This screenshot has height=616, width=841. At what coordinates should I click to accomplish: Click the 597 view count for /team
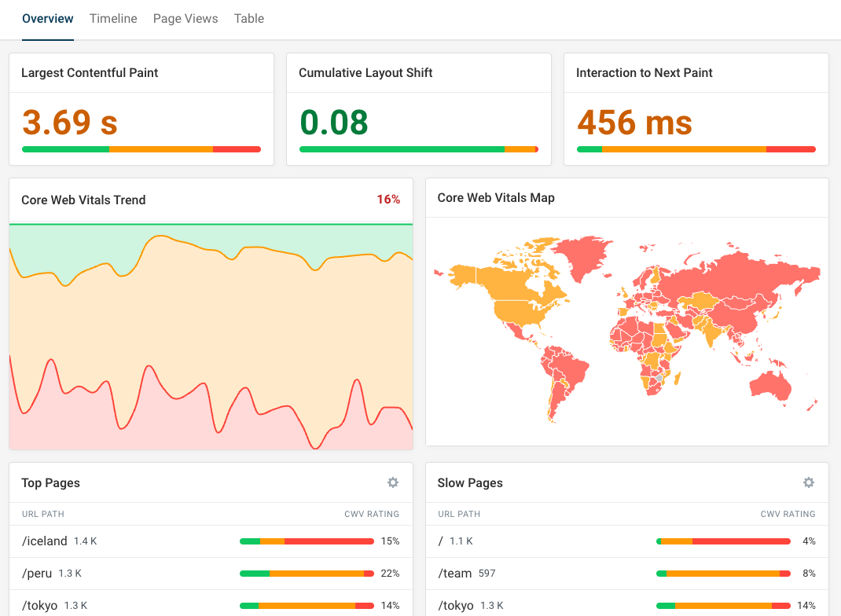[x=487, y=573]
